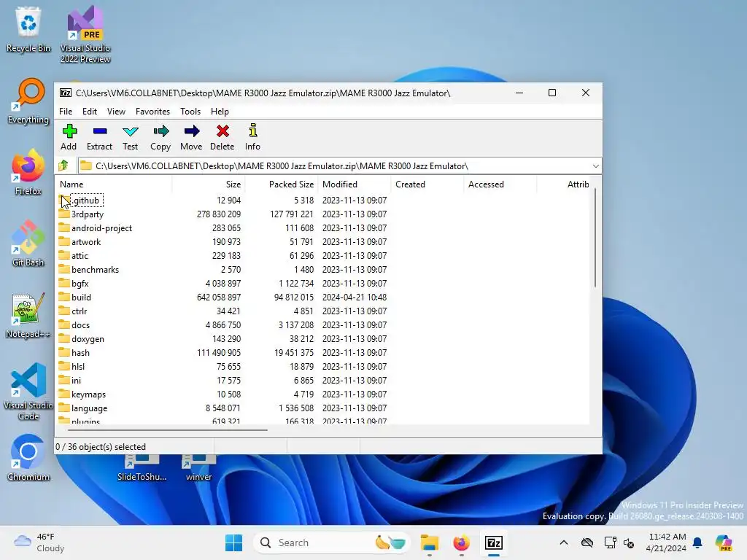Sort by the Size column header
The image size is (747, 560).
[208, 184]
